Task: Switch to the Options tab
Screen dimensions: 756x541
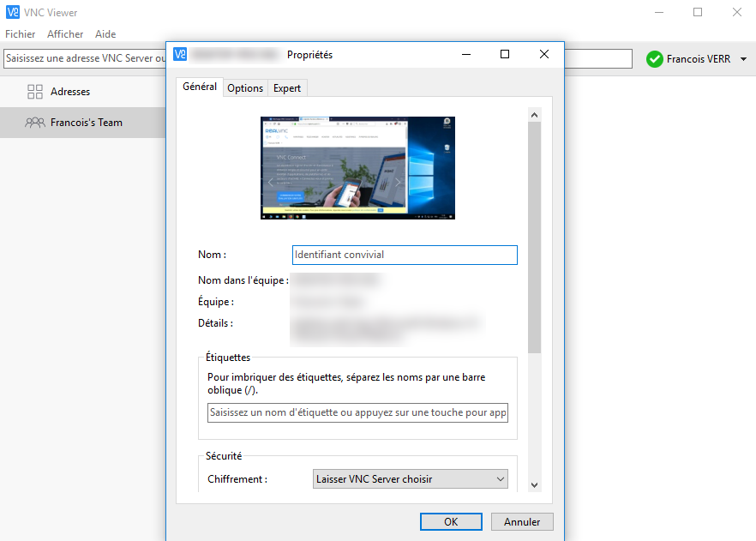Action: (245, 88)
